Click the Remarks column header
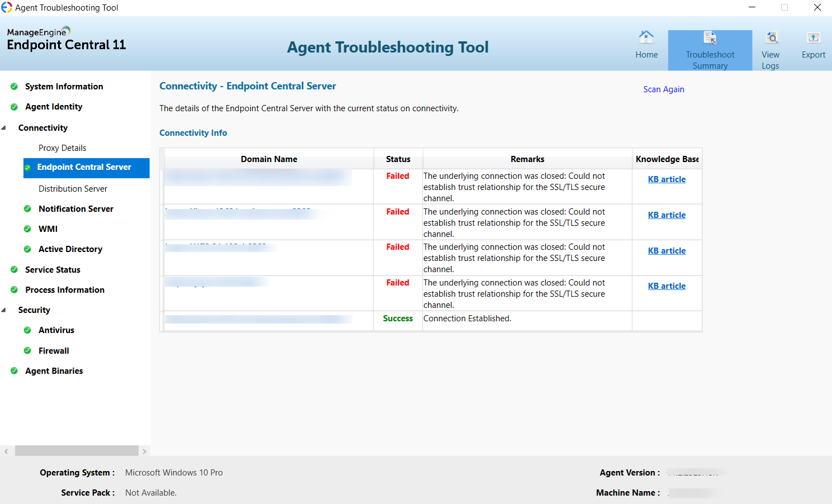 click(527, 159)
